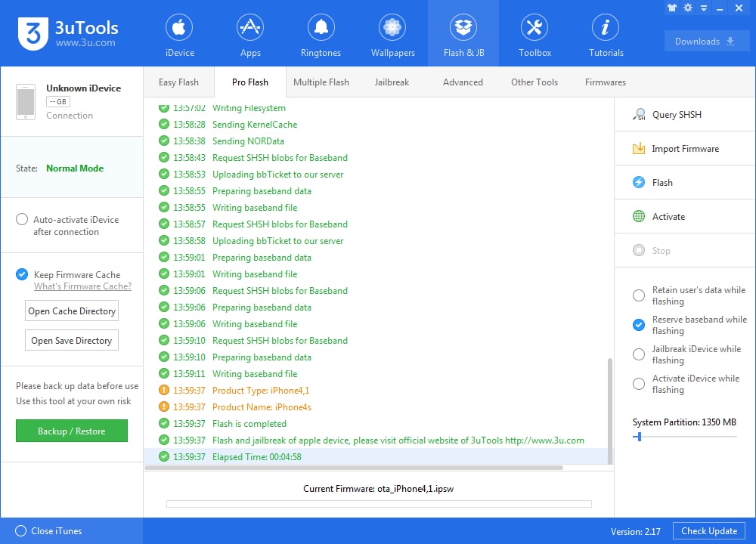
Task: Open the Apps section
Action: pos(250,35)
